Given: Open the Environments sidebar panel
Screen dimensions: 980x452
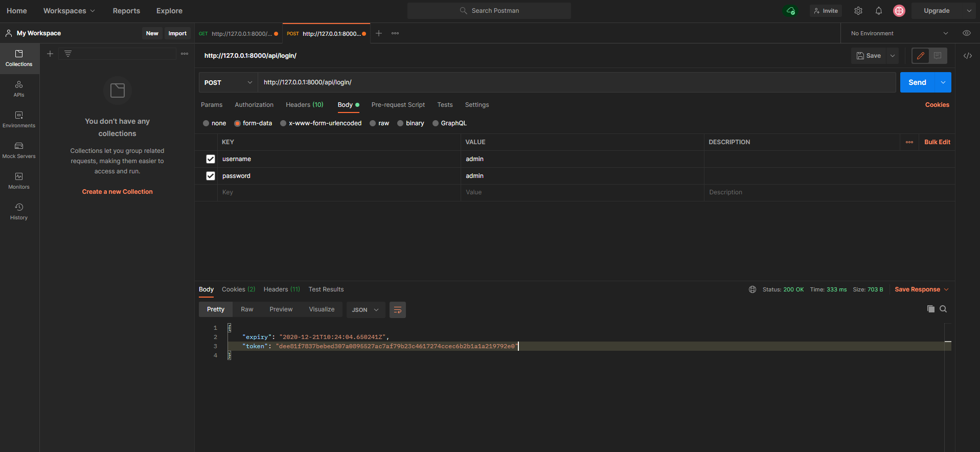Looking at the screenshot, I should coord(19,120).
